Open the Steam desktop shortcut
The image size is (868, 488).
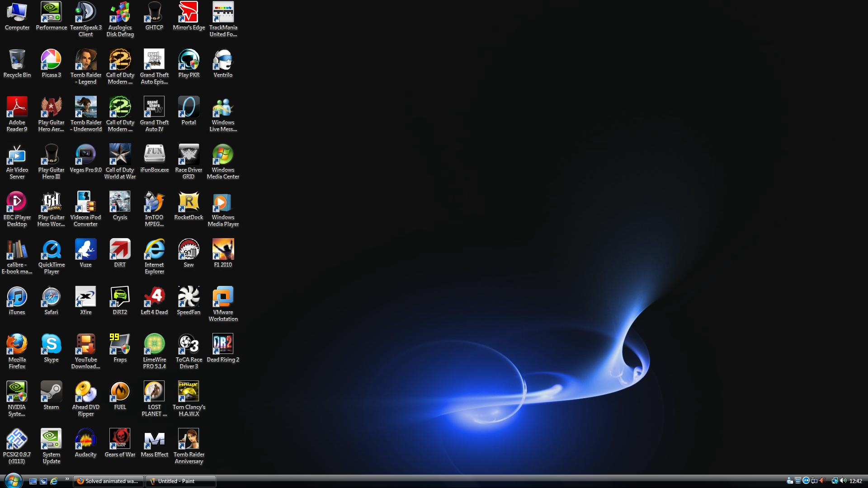tap(51, 392)
